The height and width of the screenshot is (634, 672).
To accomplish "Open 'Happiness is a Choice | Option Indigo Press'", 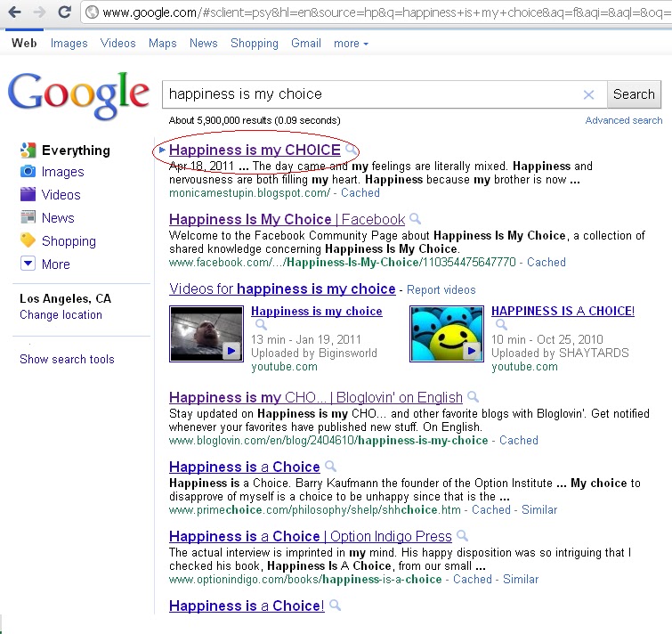I will click(311, 536).
